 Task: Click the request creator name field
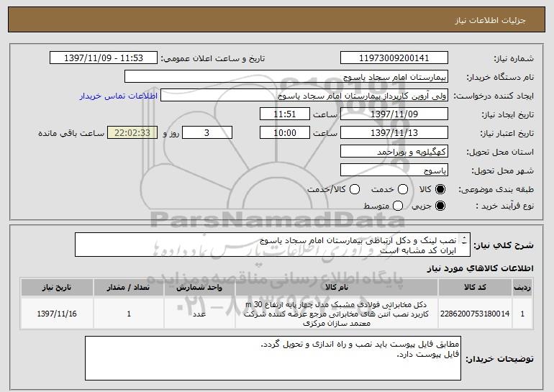[304, 96]
